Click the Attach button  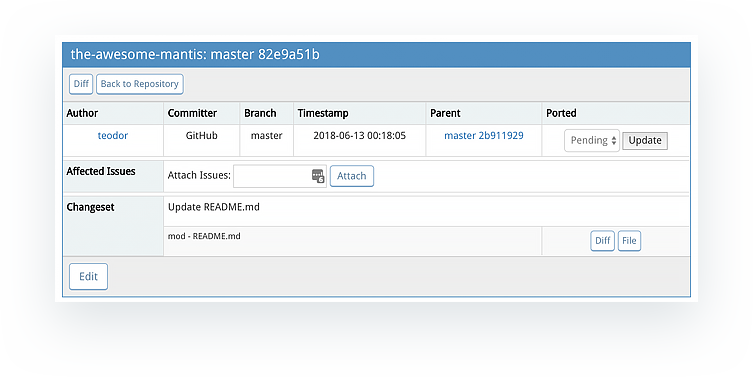coord(352,176)
